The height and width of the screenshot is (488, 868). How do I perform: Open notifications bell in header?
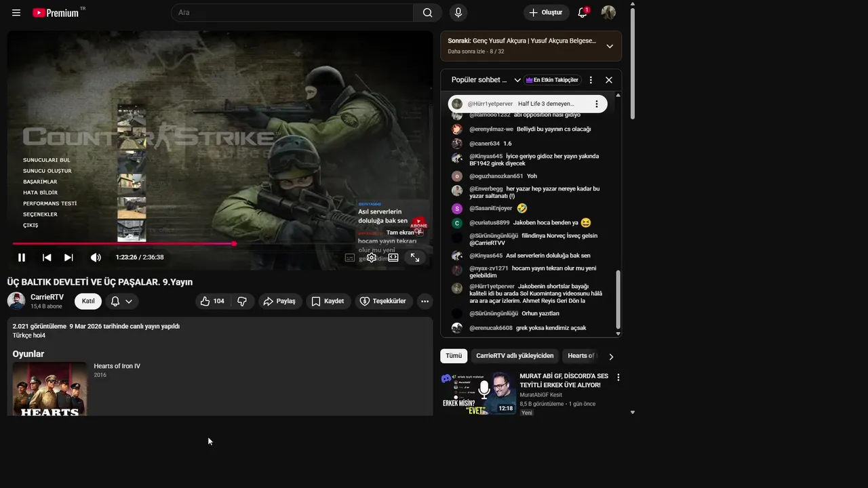point(583,13)
